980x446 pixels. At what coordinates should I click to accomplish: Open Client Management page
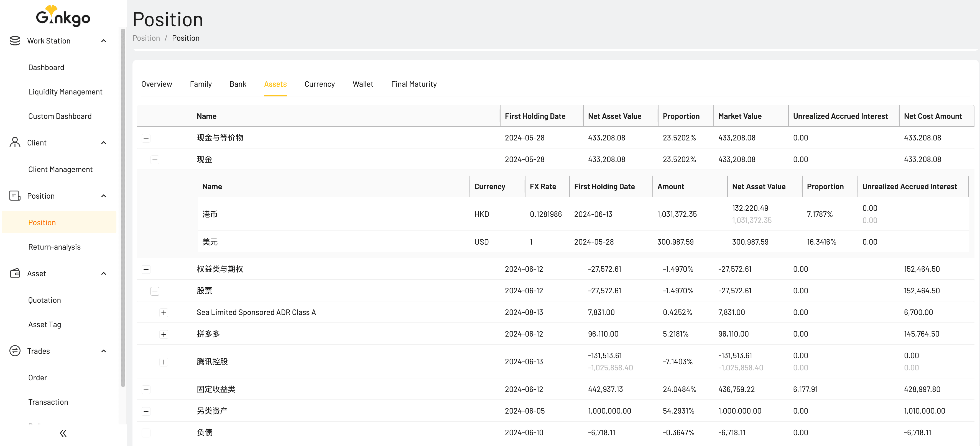60,169
